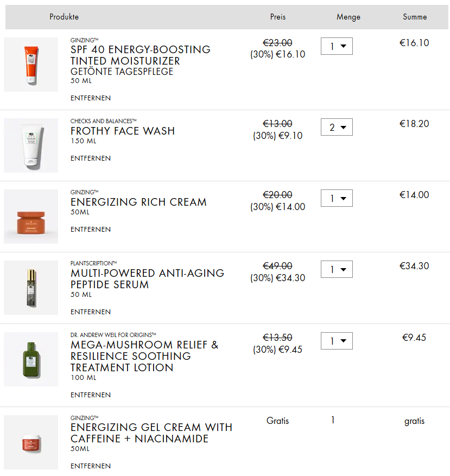Click the Frothy Face Wash product name
The image size is (450, 476).
pyautogui.click(x=123, y=131)
